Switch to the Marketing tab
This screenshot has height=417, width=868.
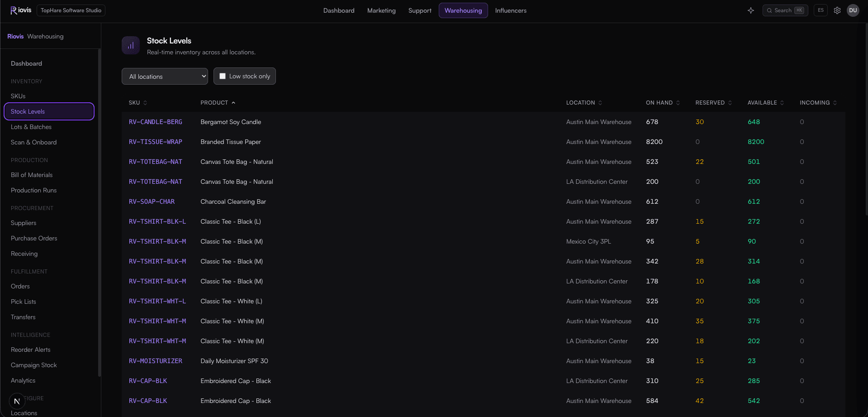point(381,10)
